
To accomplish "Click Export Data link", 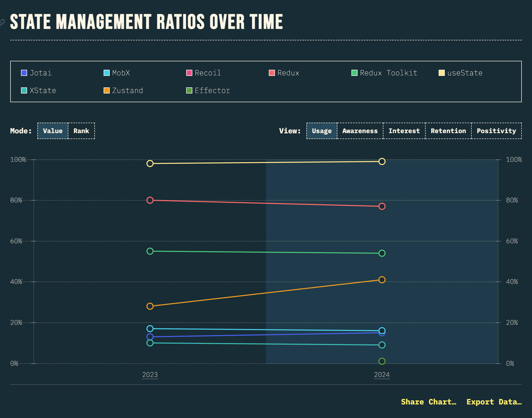I will pos(494,402).
